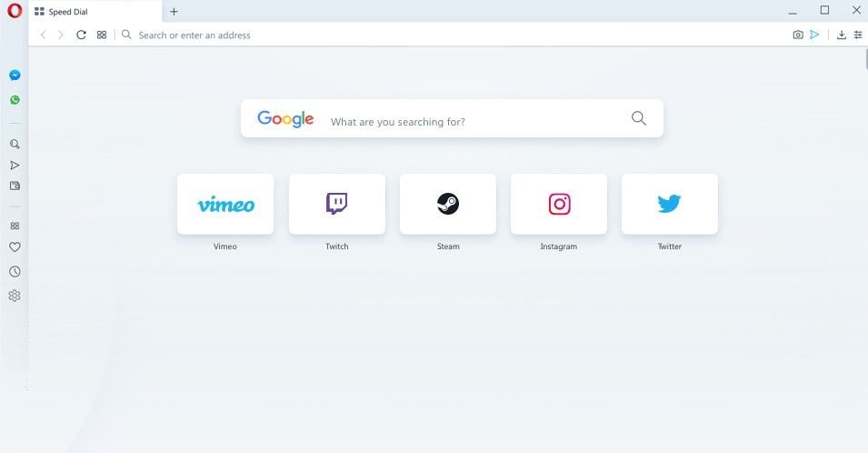Minimize the Opera window
The width and height of the screenshot is (868, 453).
pyautogui.click(x=793, y=12)
